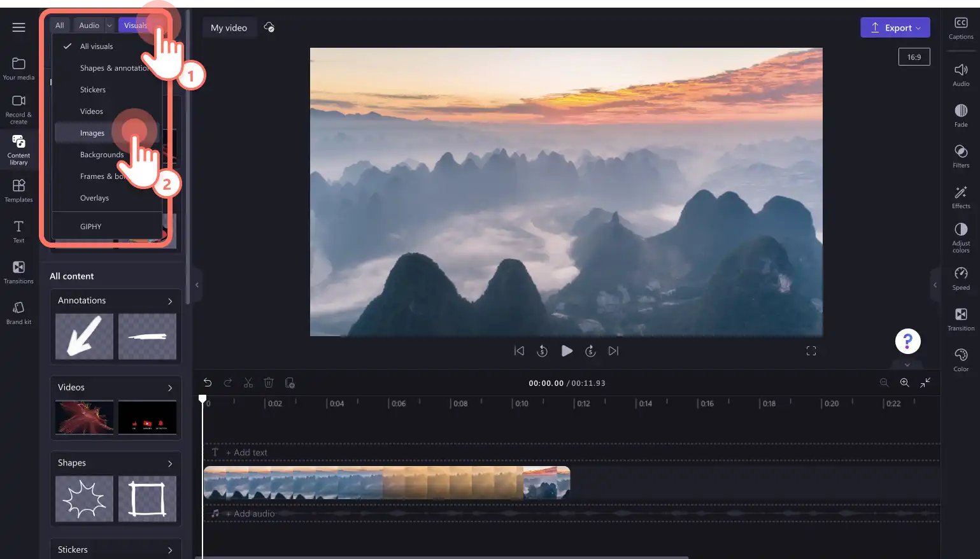Image resolution: width=980 pixels, height=559 pixels.
Task: Open the Filters tool in right sidebar
Action: [x=961, y=156]
